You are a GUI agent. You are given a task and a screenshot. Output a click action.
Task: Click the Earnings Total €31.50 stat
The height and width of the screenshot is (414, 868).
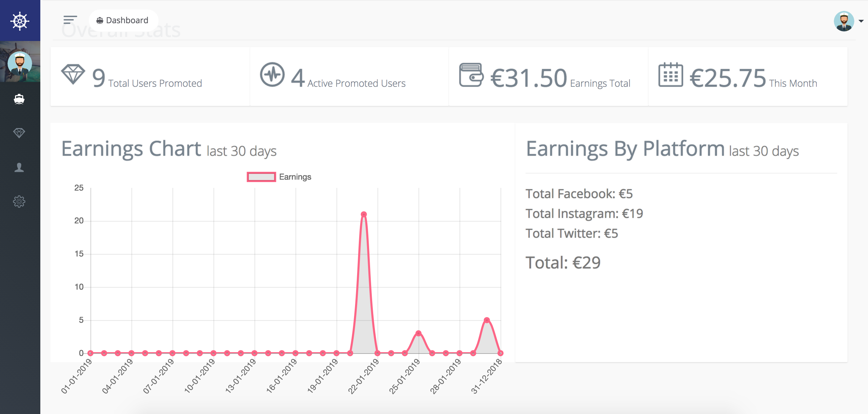(528, 78)
